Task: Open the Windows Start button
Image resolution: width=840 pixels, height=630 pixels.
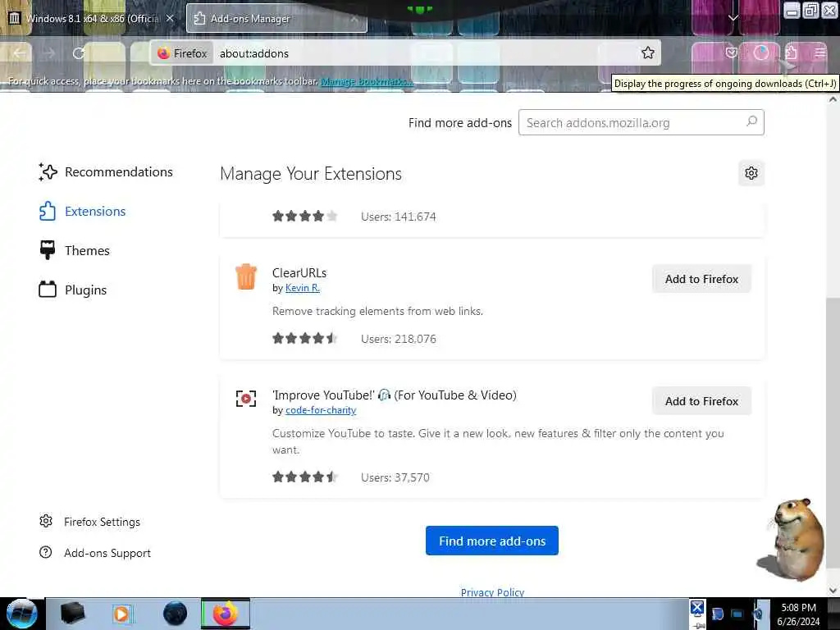Action: 22,614
